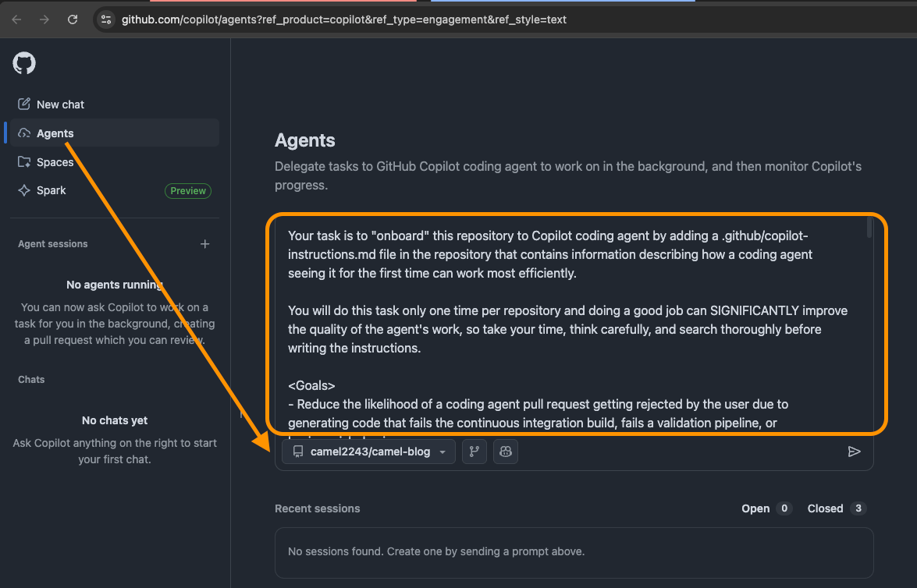The height and width of the screenshot is (588, 917).
Task: Toggle the Open sessions count badge
Action: 784,508
